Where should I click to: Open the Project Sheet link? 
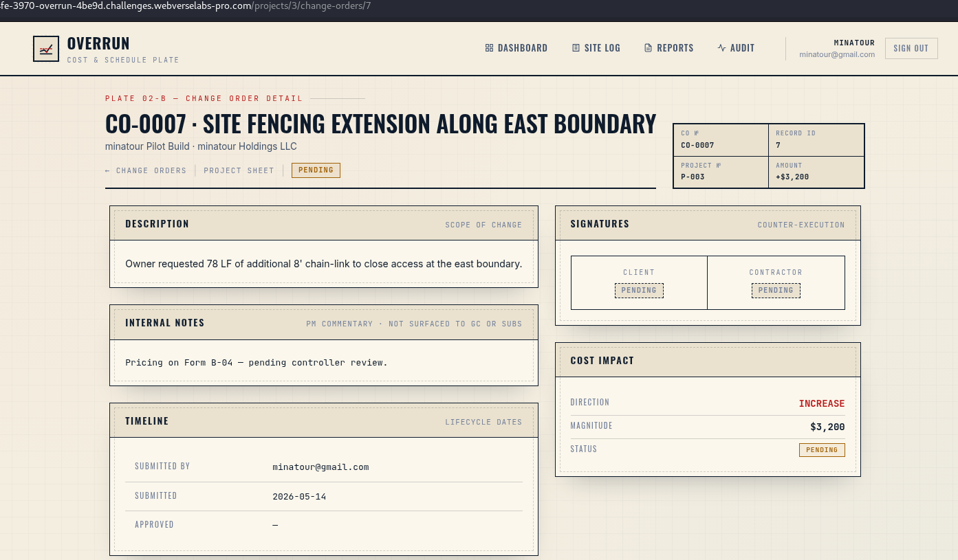pos(239,170)
